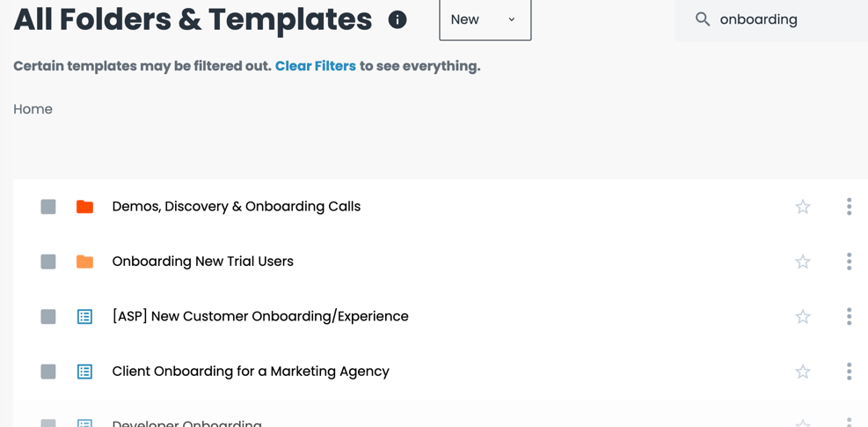The height and width of the screenshot is (427, 868).
Task: Click the template icon for [ASP] New Customer Onboarding
Action: click(x=84, y=317)
